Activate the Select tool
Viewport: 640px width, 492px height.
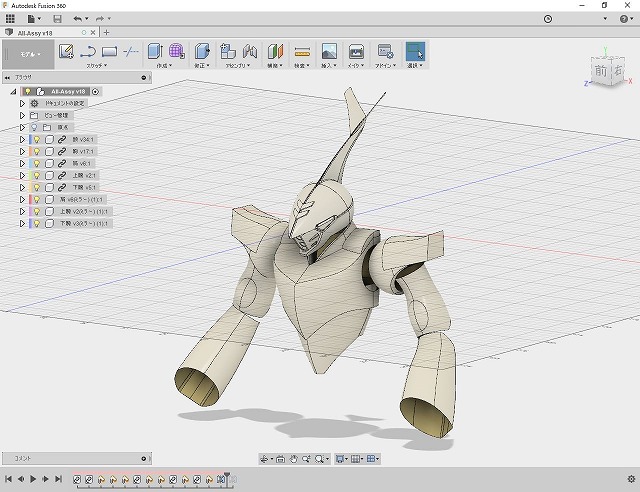click(415, 51)
